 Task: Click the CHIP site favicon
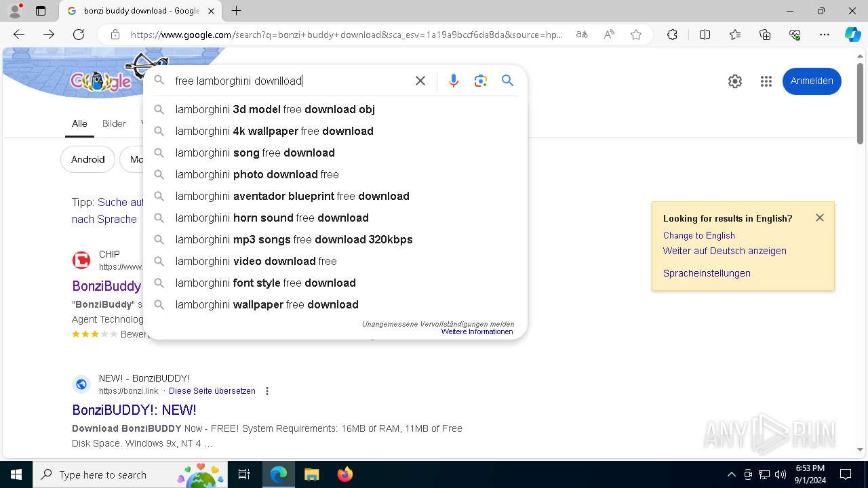(81, 260)
